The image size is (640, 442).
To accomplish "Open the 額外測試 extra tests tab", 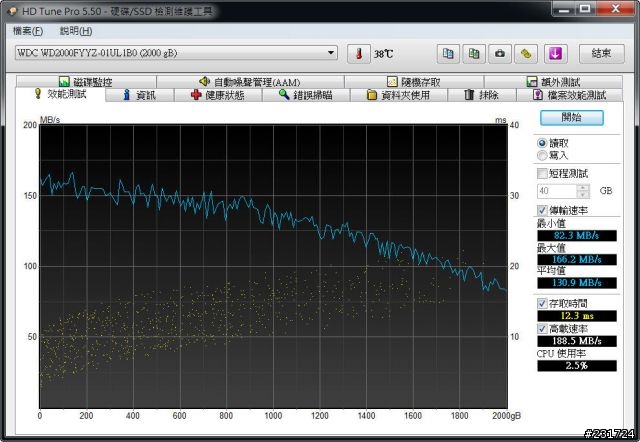I will [x=553, y=82].
